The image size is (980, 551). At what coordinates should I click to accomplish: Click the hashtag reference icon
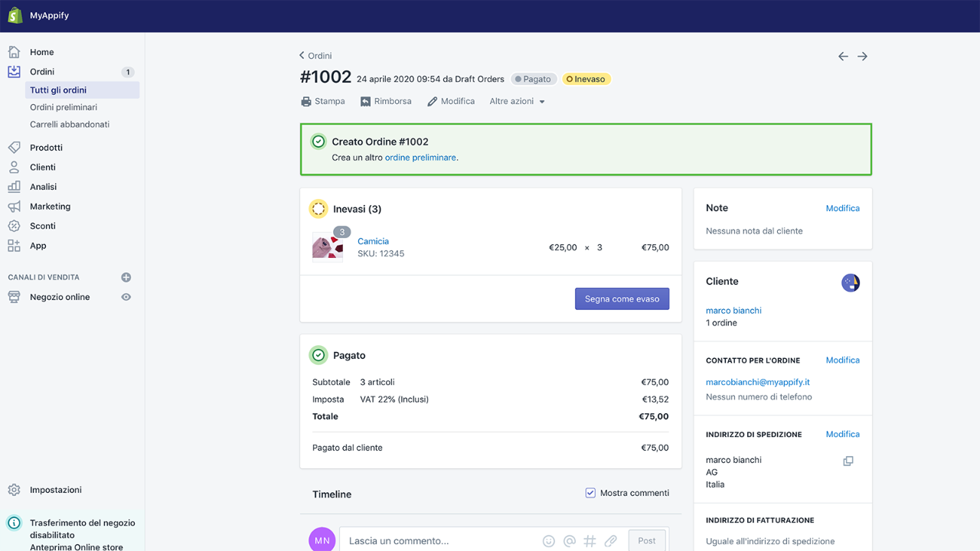coord(590,541)
